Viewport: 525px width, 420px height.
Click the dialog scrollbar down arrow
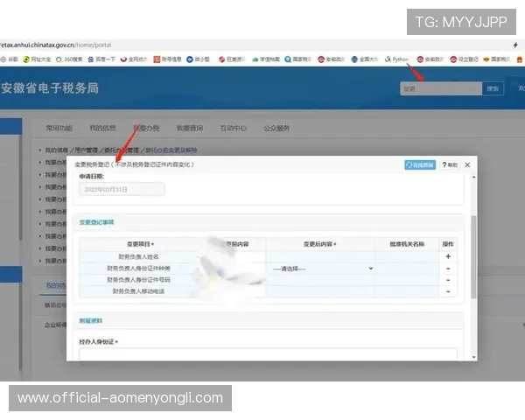473,357
